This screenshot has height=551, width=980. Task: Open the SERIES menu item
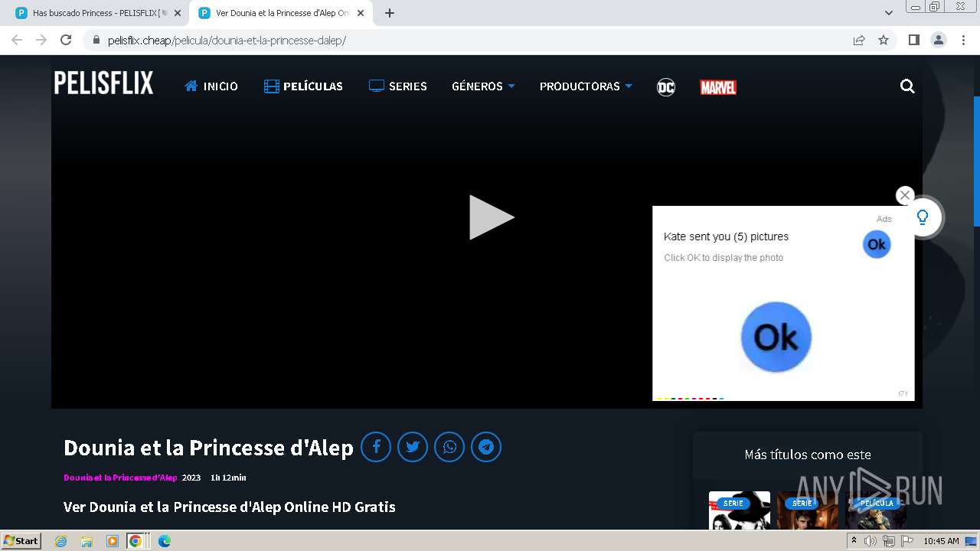(x=397, y=86)
